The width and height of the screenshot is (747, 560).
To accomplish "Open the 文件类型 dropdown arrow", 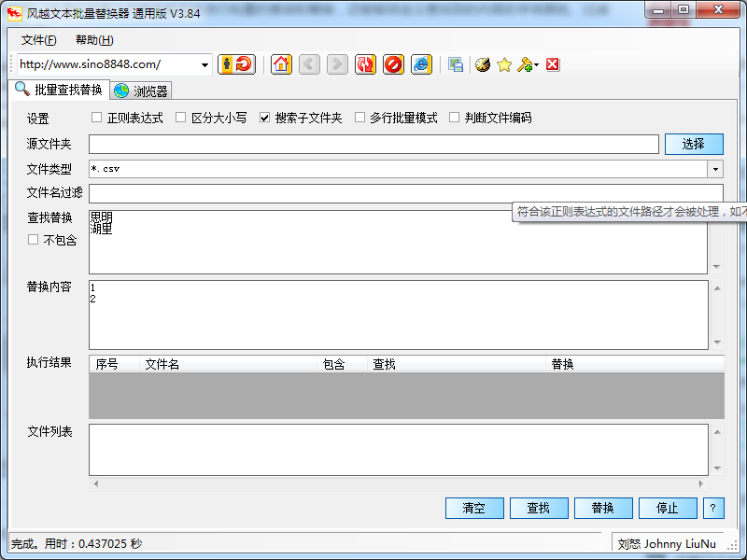I will point(715,169).
